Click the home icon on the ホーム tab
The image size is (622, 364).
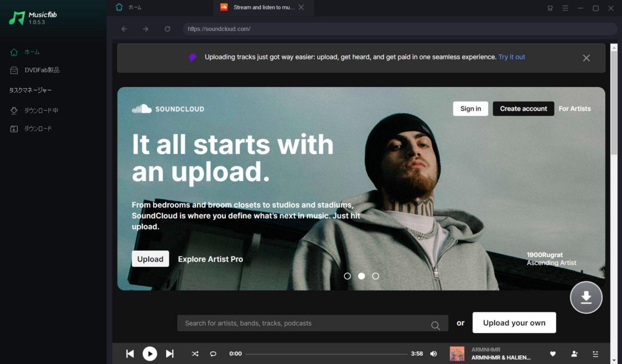(x=119, y=7)
